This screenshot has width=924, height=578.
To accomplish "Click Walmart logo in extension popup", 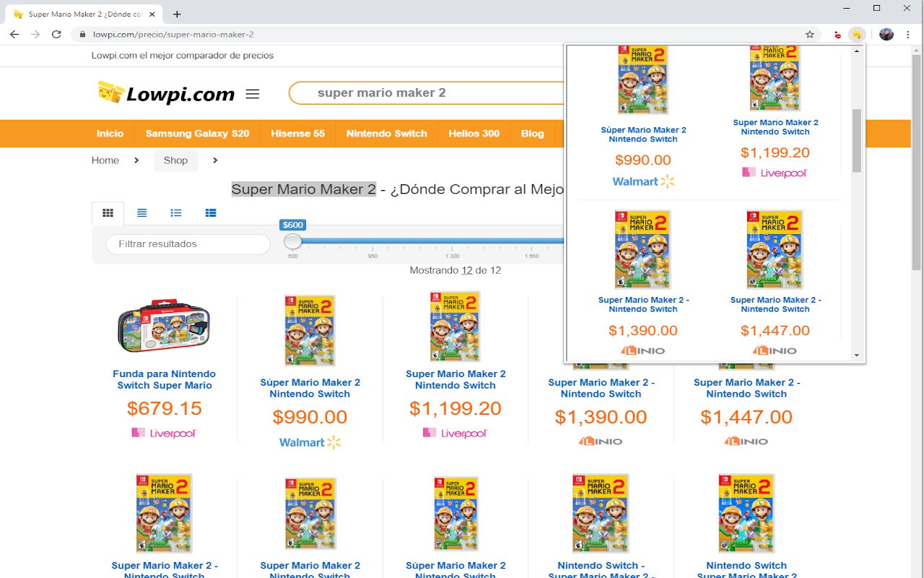I will 643,181.
